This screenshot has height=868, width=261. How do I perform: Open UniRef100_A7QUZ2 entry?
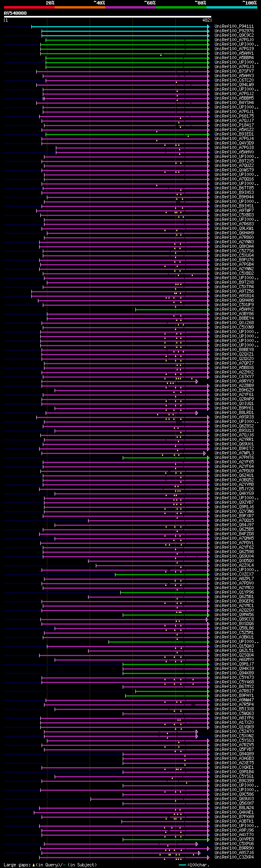coord(234,166)
